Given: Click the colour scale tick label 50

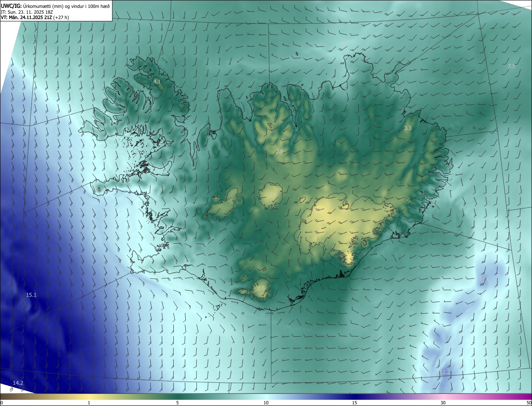Looking at the screenshot, I should pyautogui.click(x=529, y=403).
